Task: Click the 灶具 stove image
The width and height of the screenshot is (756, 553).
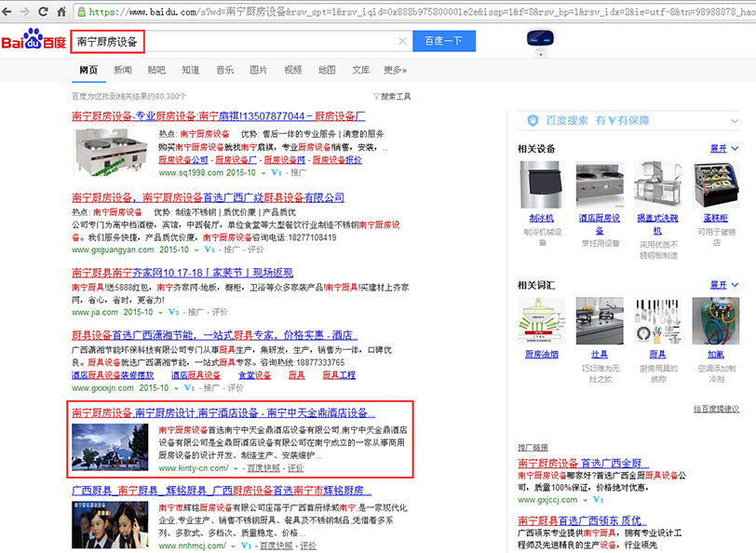Action: click(x=600, y=320)
